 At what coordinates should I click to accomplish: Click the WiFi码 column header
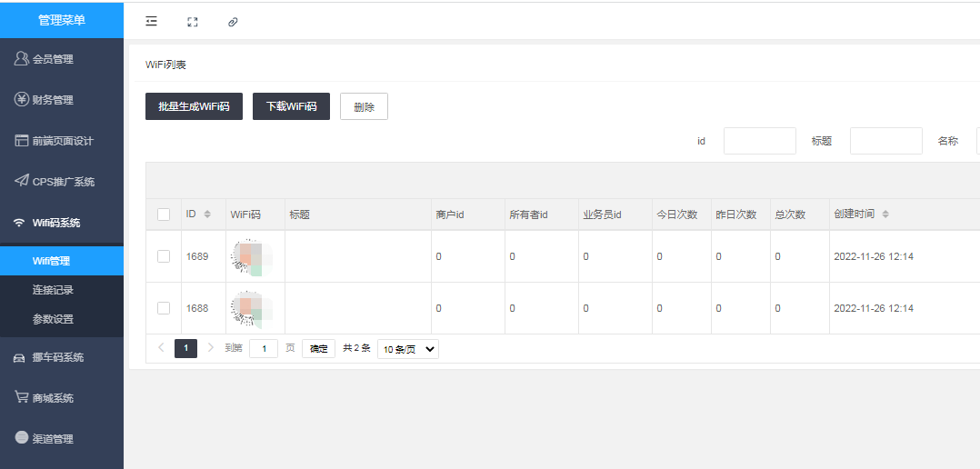pyautogui.click(x=245, y=215)
